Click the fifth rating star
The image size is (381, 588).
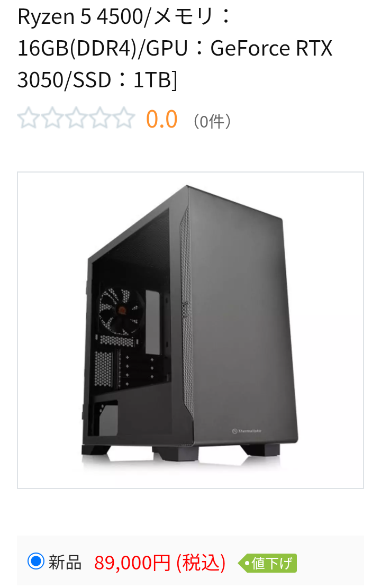point(124,117)
